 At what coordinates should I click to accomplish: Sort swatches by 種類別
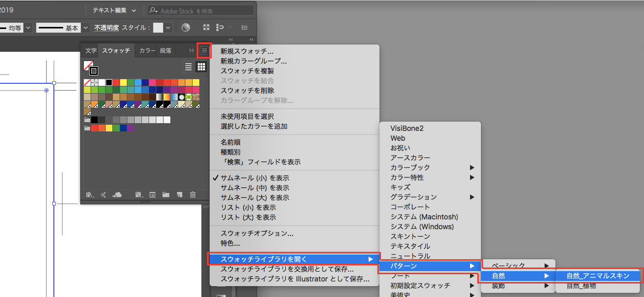pyautogui.click(x=295, y=152)
